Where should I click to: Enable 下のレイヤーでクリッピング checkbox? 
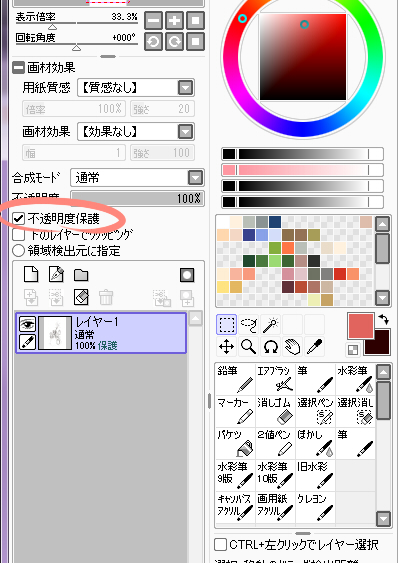pos(18,235)
